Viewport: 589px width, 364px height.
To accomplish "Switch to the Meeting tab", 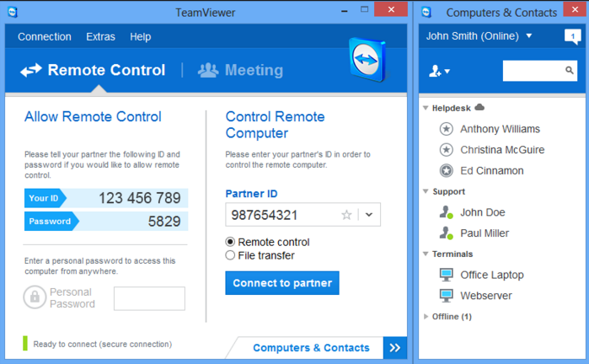I will click(240, 70).
